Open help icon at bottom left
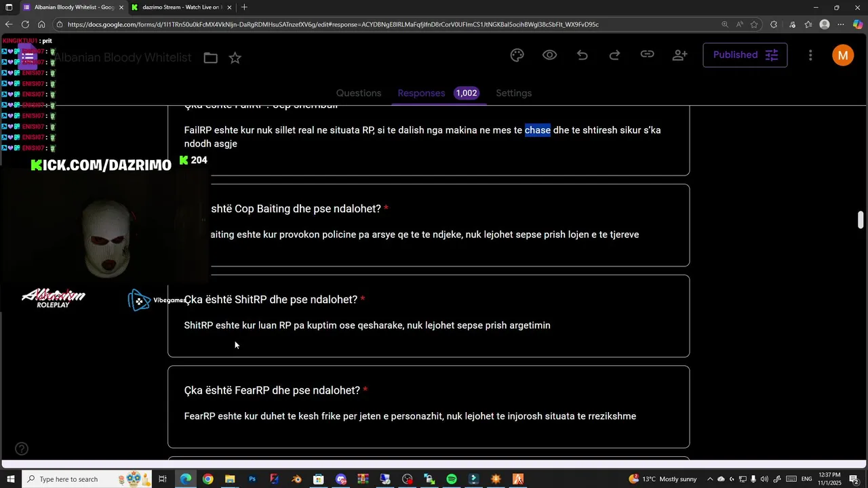This screenshot has height=488, width=868. [22, 449]
